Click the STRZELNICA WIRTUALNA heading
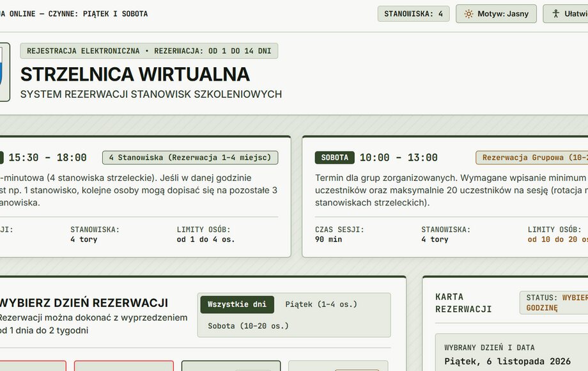 coord(135,74)
